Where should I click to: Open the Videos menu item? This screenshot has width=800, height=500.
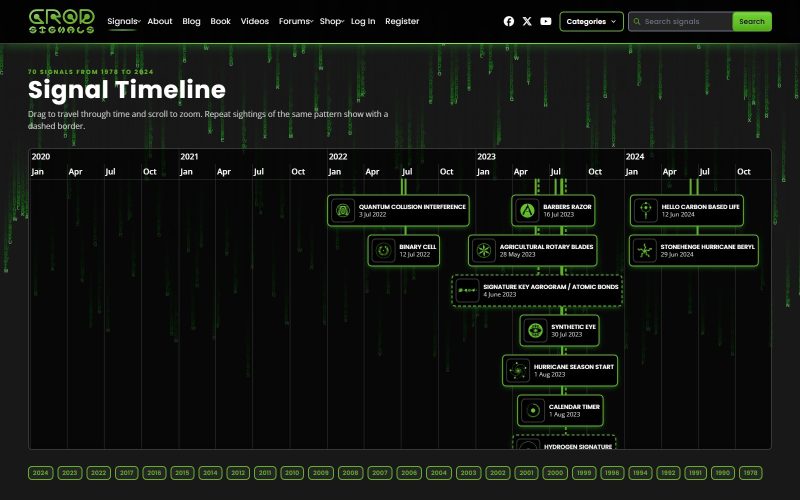255,21
